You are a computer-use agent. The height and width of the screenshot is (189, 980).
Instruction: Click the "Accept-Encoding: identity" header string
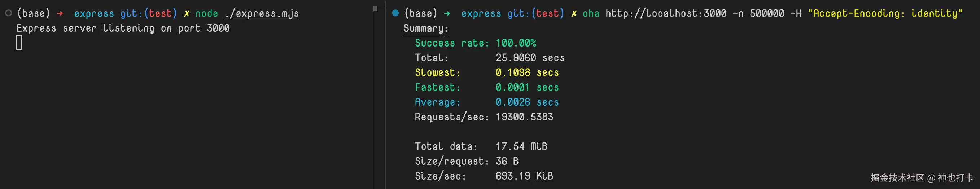[885, 14]
